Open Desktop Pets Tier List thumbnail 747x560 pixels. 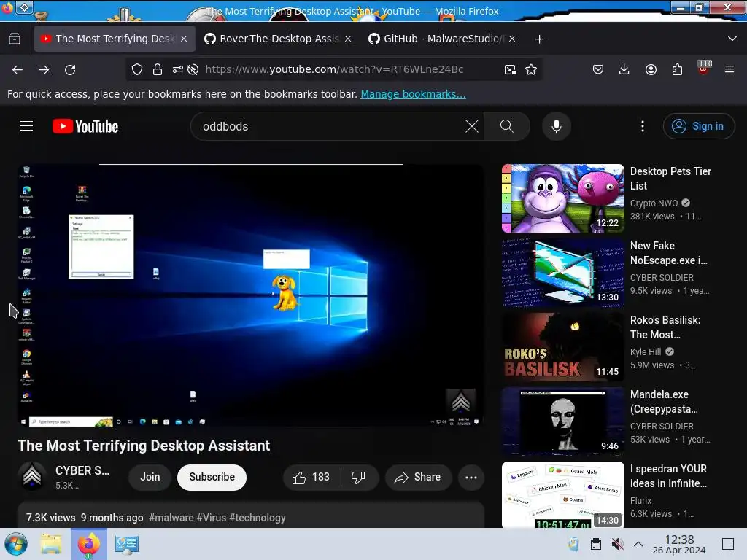click(x=562, y=198)
